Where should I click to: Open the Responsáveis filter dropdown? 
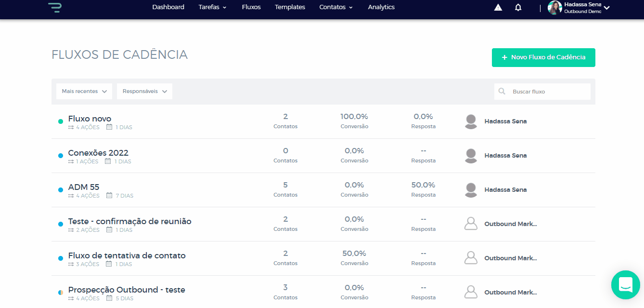(x=144, y=91)
